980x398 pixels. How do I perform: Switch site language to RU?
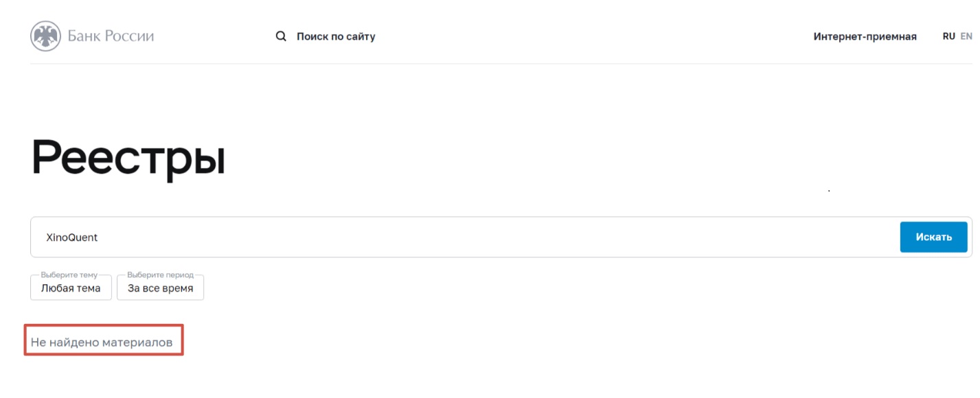click(x=948, y=36)
